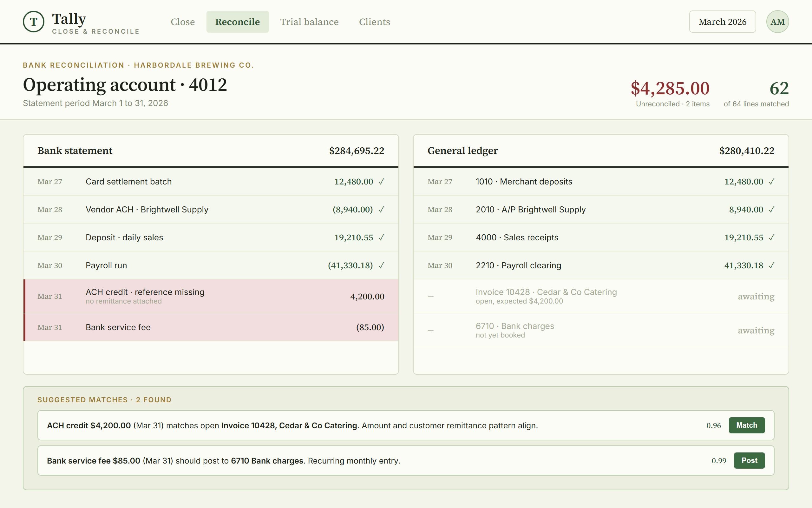Screen dimensions: 812x508
Task: Open the Close tab
Action: pyautogui.click(x=182, y=22)
